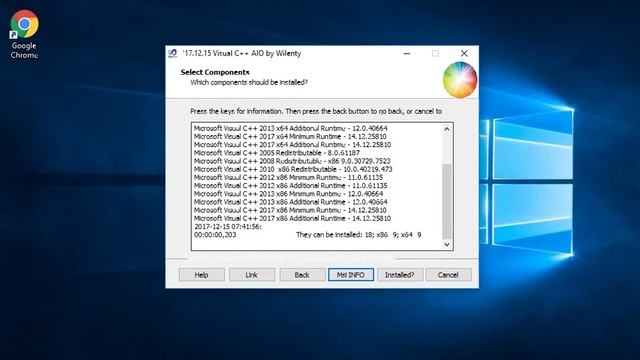Viewport: 640px width, 360px height.
Task: Select Visual C++ 2013 x86 Additional Runtime line
Action: click(291, 202)
